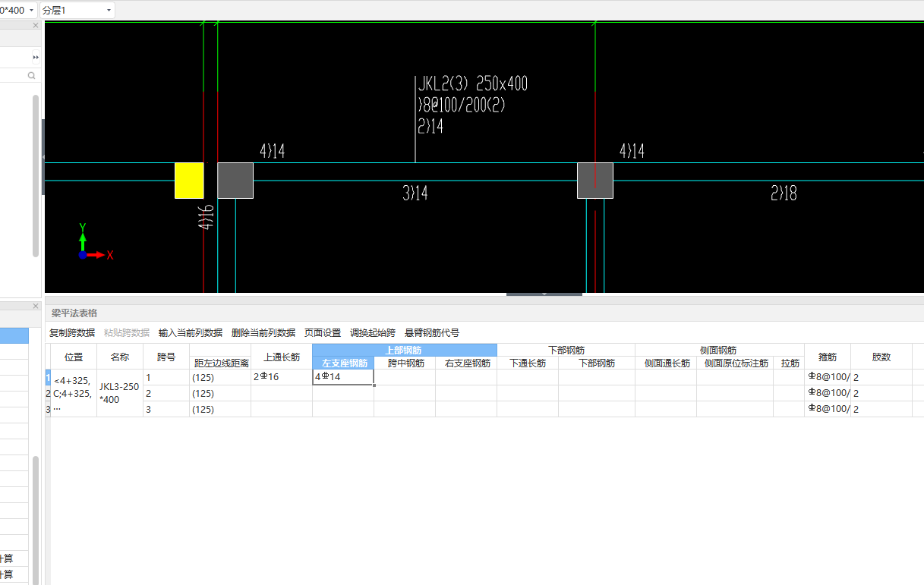This screenshot has height=585, width=924.
Task: Click the 下部钢筋 sub-column header
Action: click(597, 363)
